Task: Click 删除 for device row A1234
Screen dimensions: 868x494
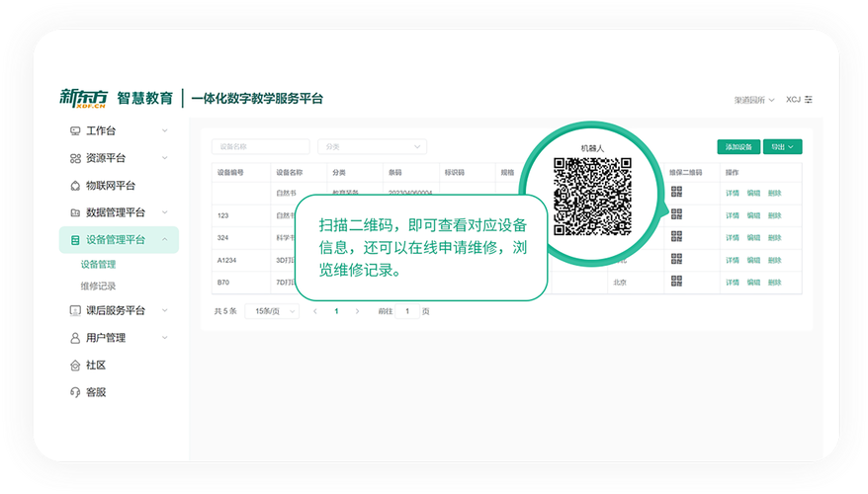Action: click(774, 260)
